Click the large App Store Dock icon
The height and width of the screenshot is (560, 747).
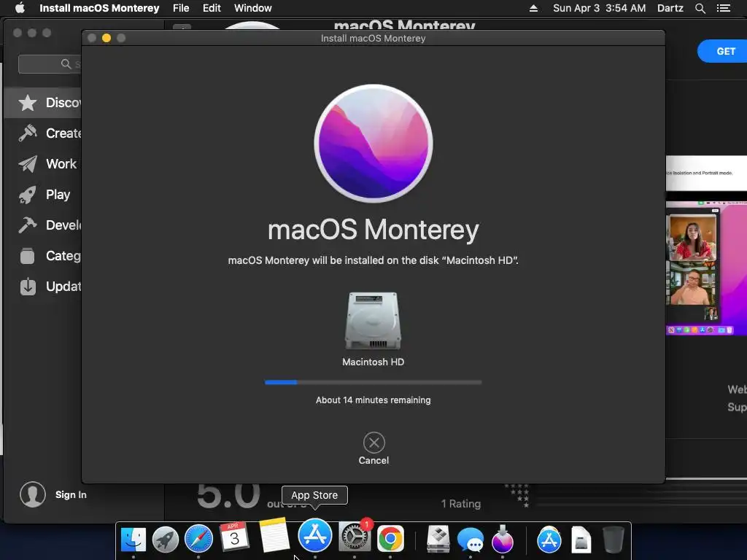click(315, 535)
